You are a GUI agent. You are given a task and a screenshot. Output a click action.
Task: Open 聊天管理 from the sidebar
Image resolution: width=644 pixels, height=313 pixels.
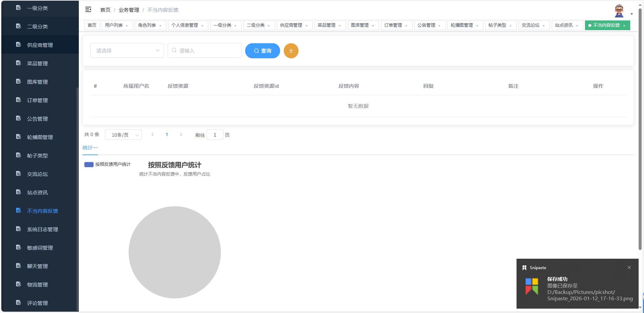[37, 266]
